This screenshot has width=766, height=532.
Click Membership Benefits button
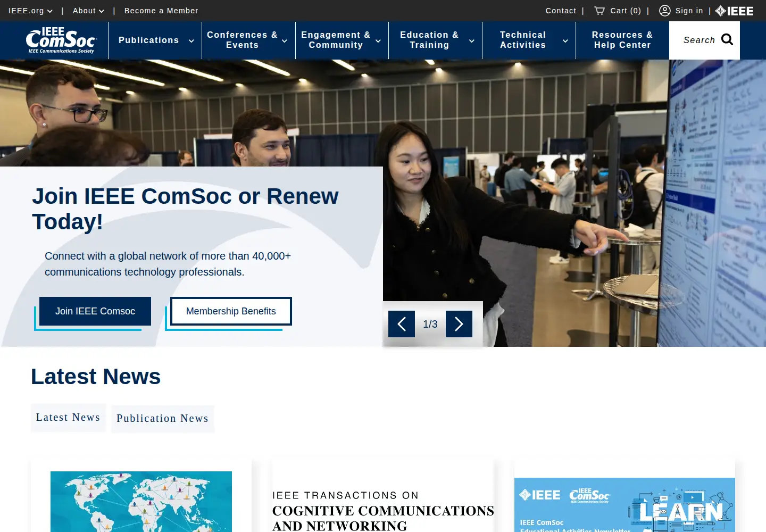click(x=231, y=311)
